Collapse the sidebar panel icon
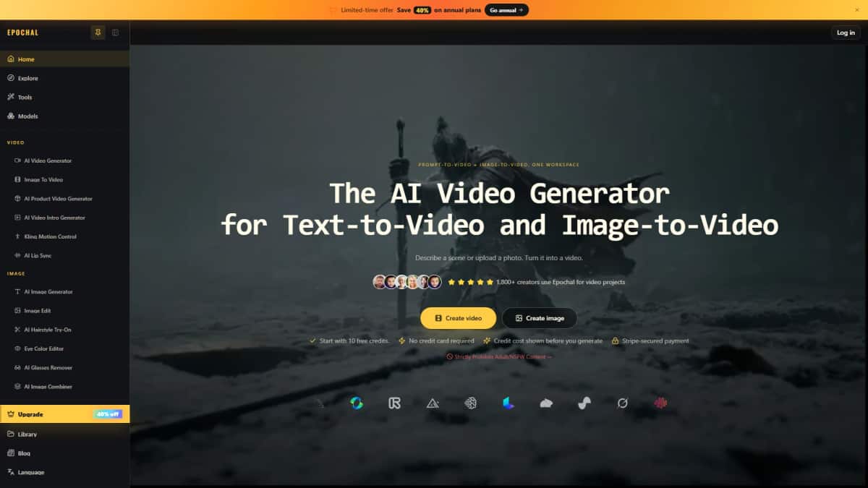This screenshot has width=868, height=488. [x=115, y=33]
